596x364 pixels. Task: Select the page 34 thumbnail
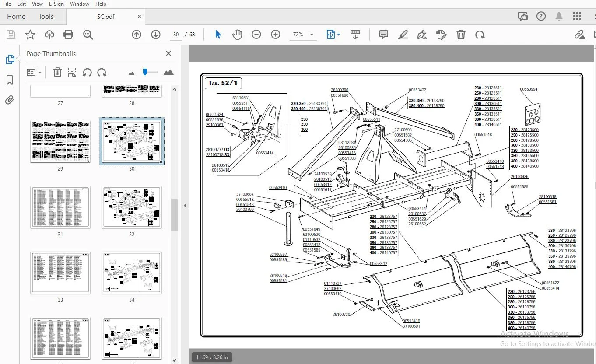(x=132, y=273)
